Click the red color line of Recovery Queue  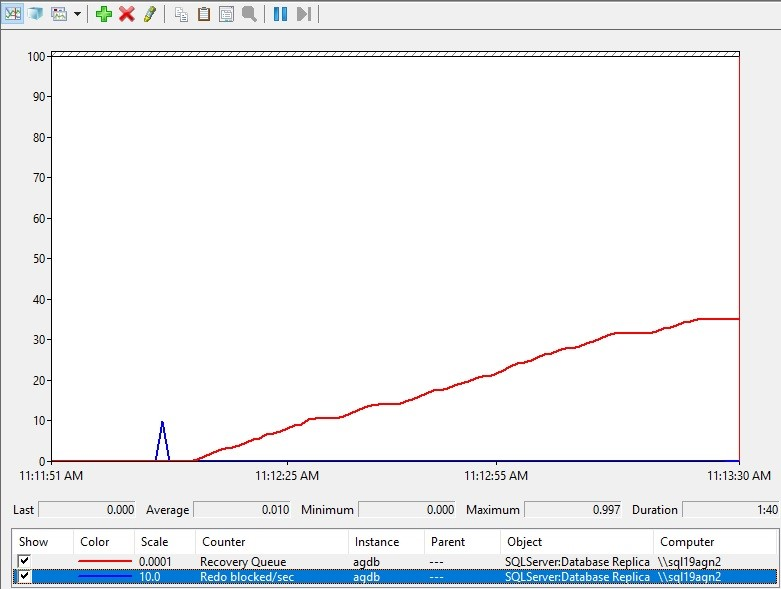pyautogui.click(x=104, y=561)
